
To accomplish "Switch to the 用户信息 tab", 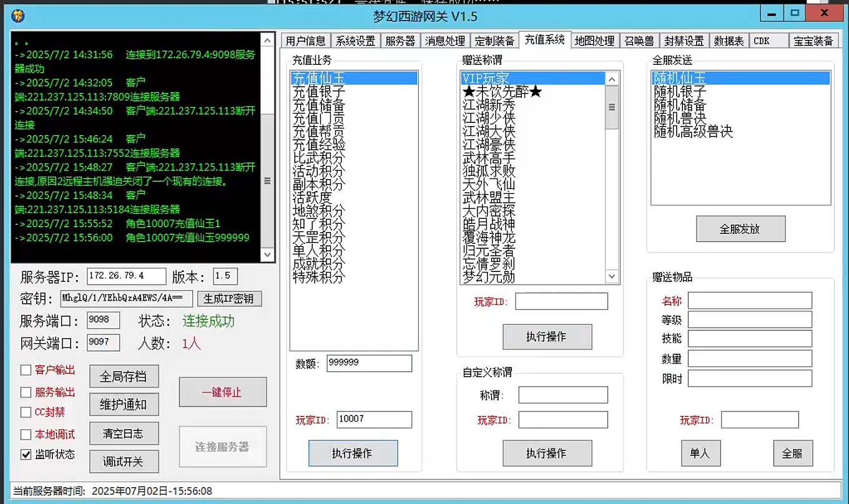I will (x=305, y=40).
